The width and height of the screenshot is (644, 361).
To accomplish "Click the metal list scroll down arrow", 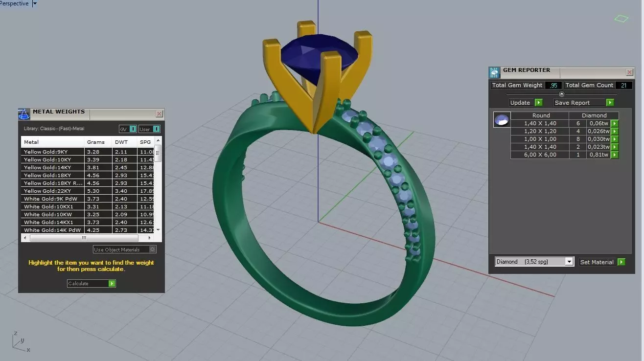I will pos(158,230).
